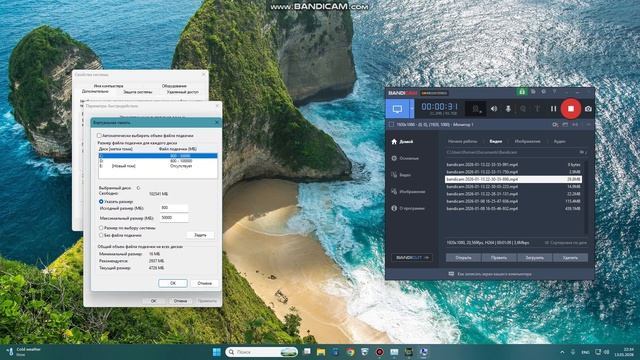Click the taskbar search box
Viewport: 640px width, 360px height.
262,352
